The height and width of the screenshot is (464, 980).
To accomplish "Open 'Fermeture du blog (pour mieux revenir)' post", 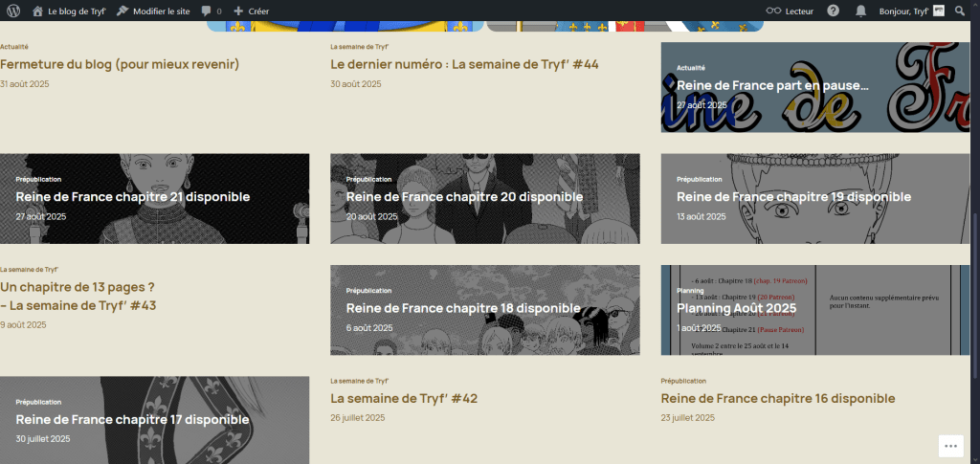I will 120,65.
